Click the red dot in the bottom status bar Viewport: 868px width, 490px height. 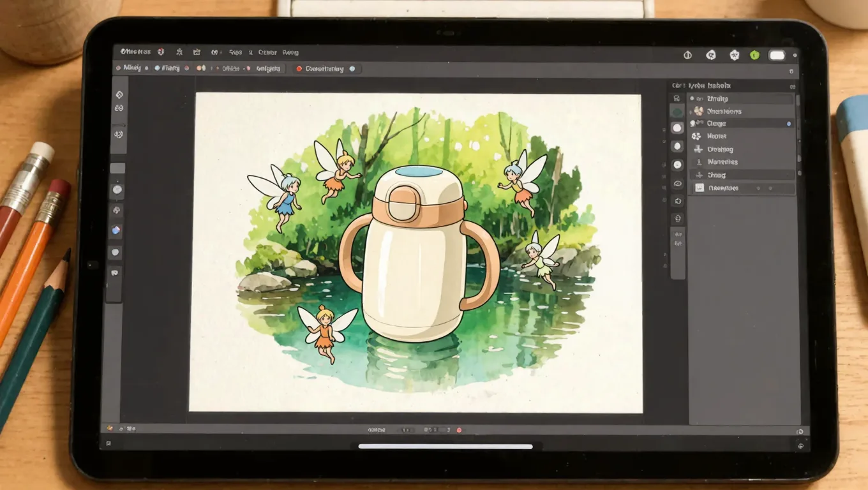click(x=458, y=430)
